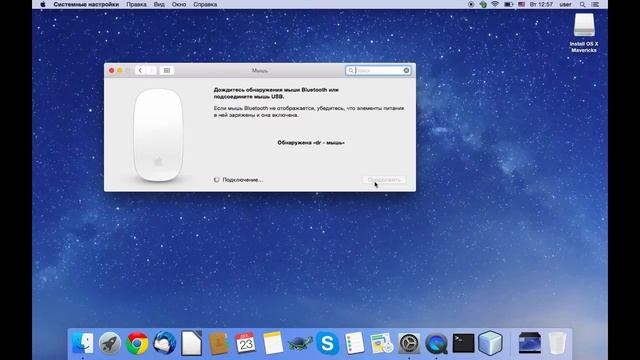Open QuickTime Player in the dock
This screenshot has width=640, height=360.
coord(436,343)
